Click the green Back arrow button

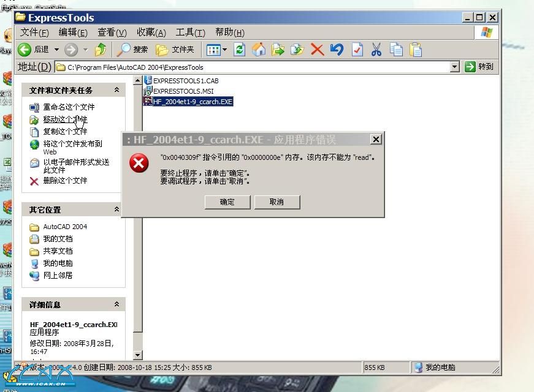click(x=25, y=50)
